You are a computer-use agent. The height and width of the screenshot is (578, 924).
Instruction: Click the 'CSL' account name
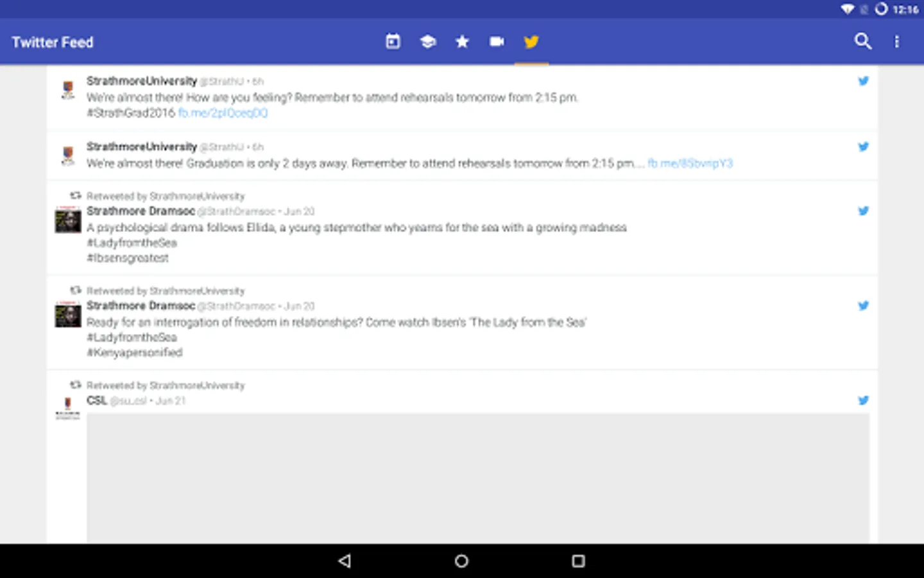click(97, 401)
